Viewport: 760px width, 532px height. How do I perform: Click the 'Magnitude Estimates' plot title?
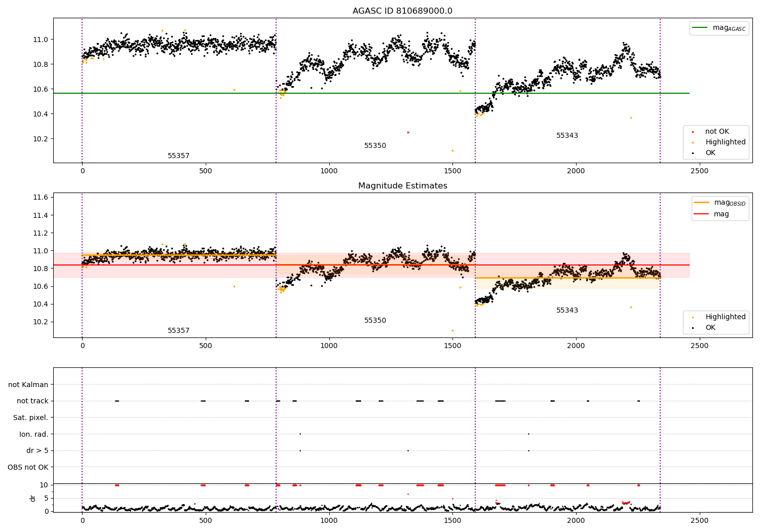402,186
